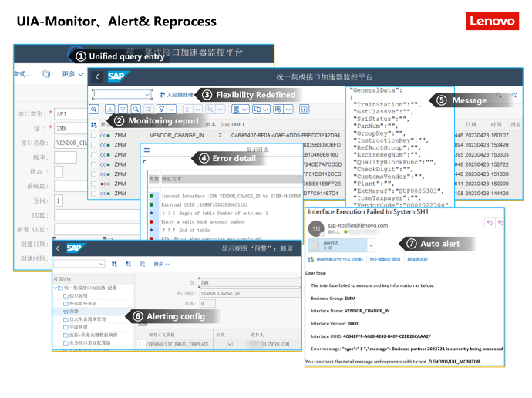Click the translate message to Chinese link
The image size is (532, 398).
339,260
